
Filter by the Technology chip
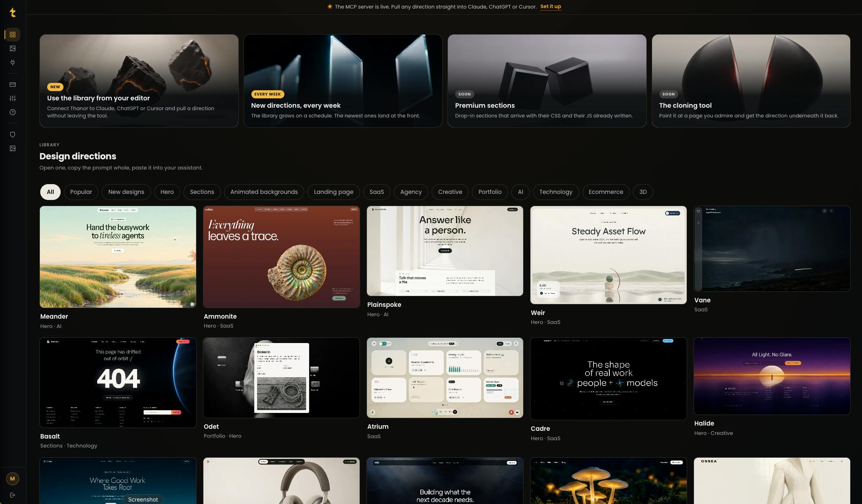point(556,192)
